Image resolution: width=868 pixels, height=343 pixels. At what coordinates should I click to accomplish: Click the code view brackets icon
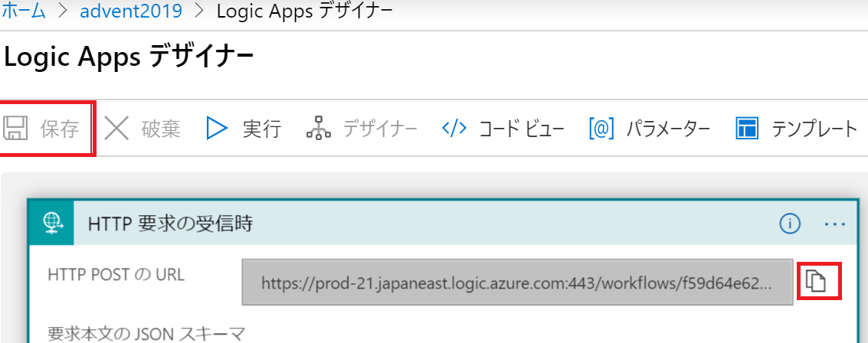click(454, 129)
